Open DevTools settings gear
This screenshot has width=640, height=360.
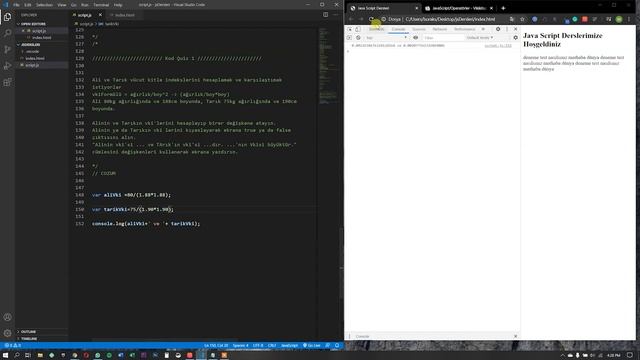click(x=498, y=29)
